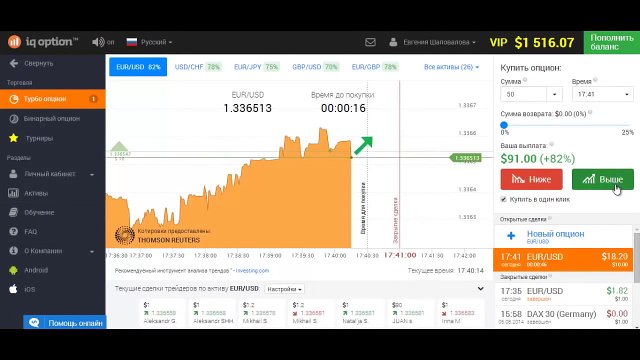Click the Сумма value 50 field
640x360 pixels.
pyautogui.click(x=524, y=94)
